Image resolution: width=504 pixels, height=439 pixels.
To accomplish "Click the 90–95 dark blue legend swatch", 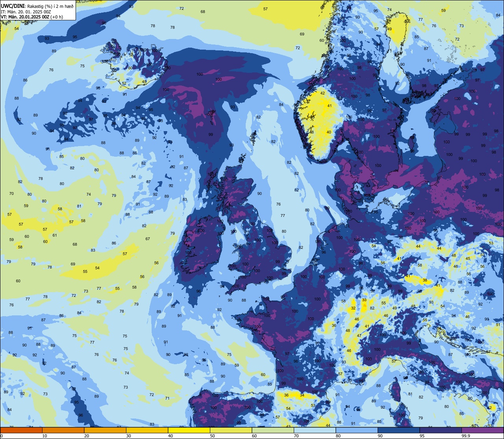I will coord(398,430).
